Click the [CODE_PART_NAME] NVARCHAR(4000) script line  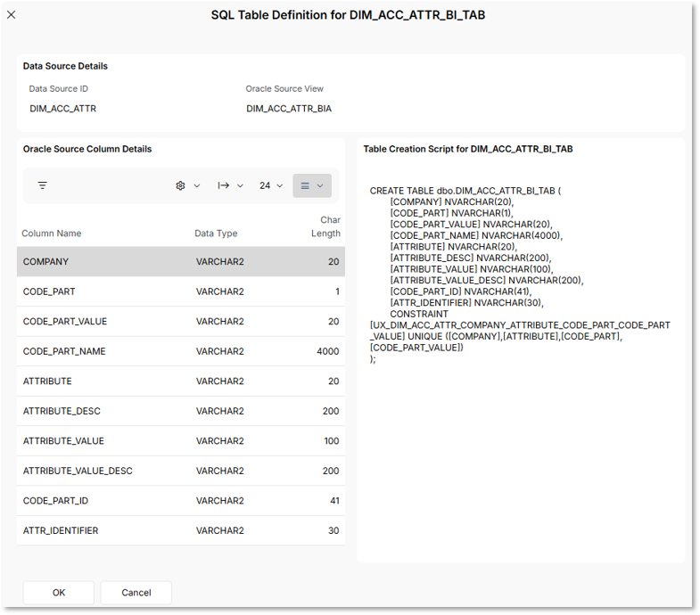coord(476,235)
